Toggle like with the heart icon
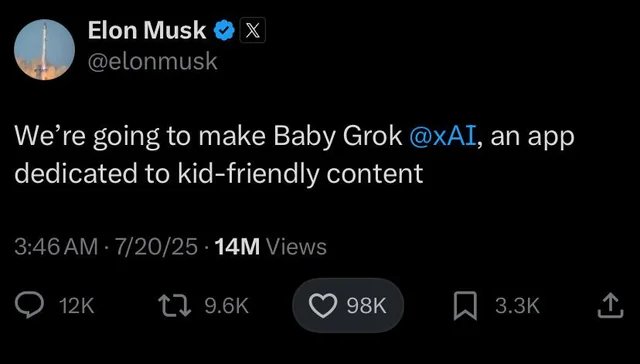Screen dimensions: 640x364 (323, 306)
